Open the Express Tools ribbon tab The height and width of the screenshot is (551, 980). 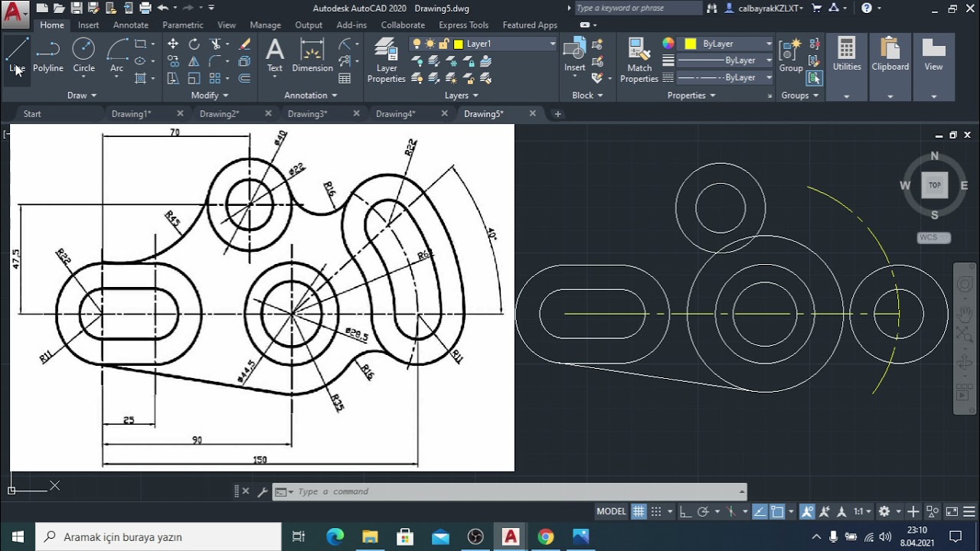[x=463, y=25]
